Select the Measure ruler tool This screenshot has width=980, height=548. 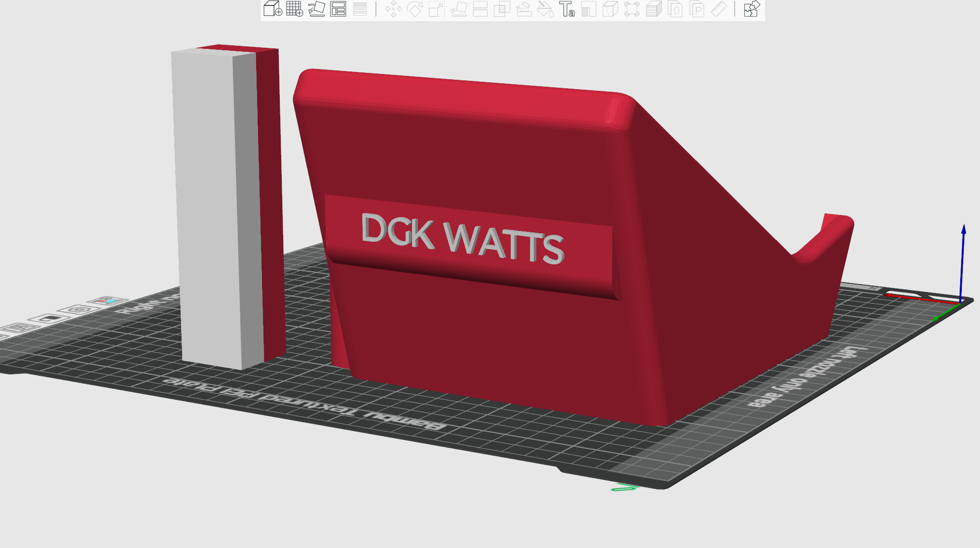[718, 9]
